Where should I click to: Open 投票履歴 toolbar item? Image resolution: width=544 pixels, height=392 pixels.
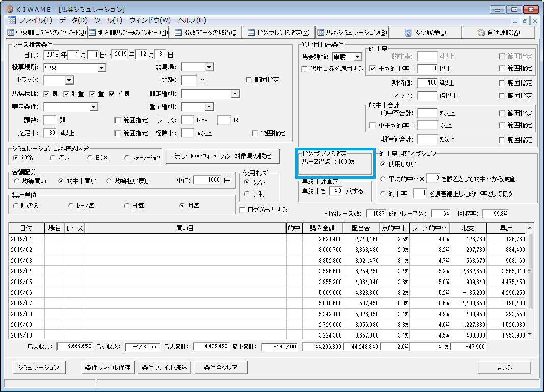(x=425, y=32)
